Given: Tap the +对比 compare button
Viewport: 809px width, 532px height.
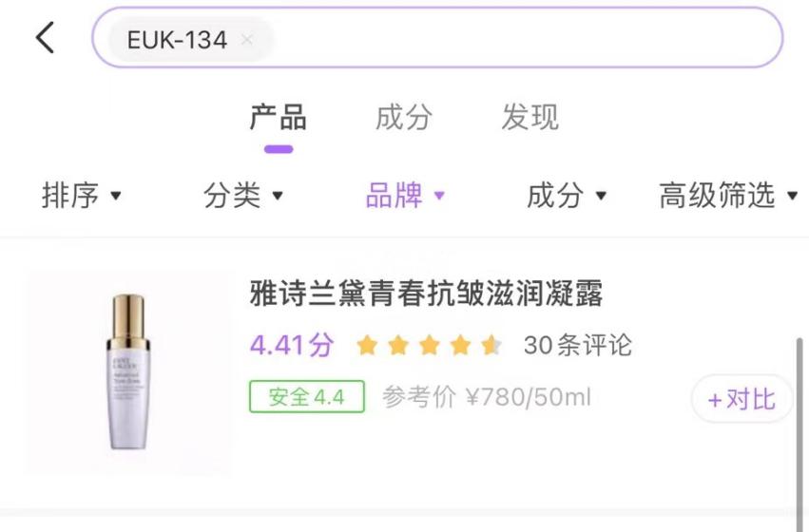Looking at the screenshot, I should click(742, 399).
